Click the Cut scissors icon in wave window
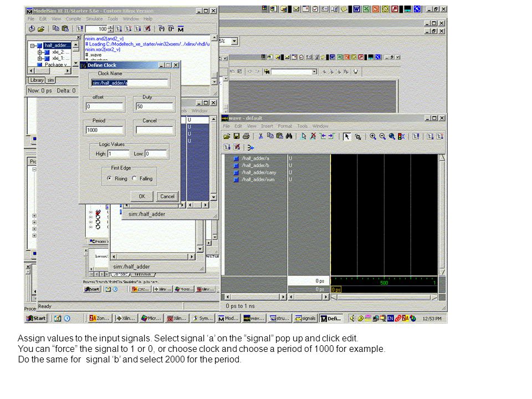 [x=260, y=136]
